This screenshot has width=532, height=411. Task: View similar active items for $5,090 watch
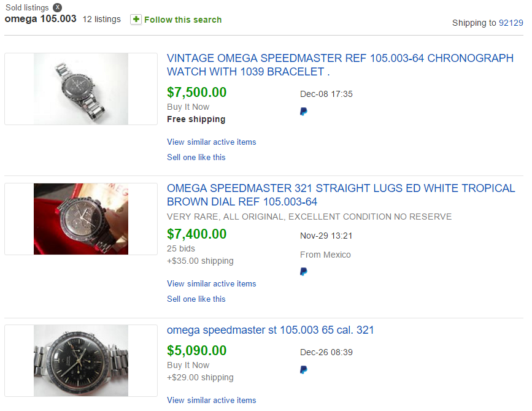212,400
